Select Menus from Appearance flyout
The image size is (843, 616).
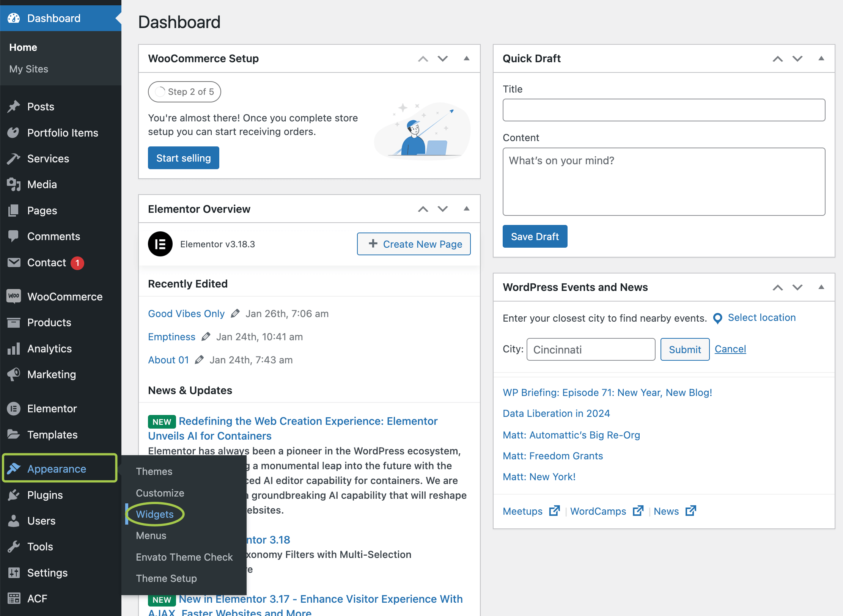coord(151,536)
